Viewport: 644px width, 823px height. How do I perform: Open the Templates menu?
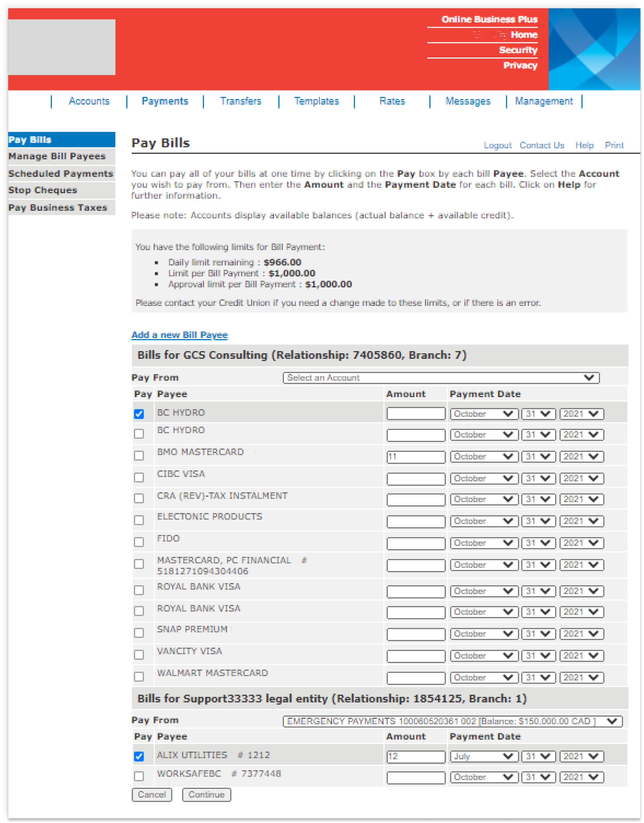(316, 101)
